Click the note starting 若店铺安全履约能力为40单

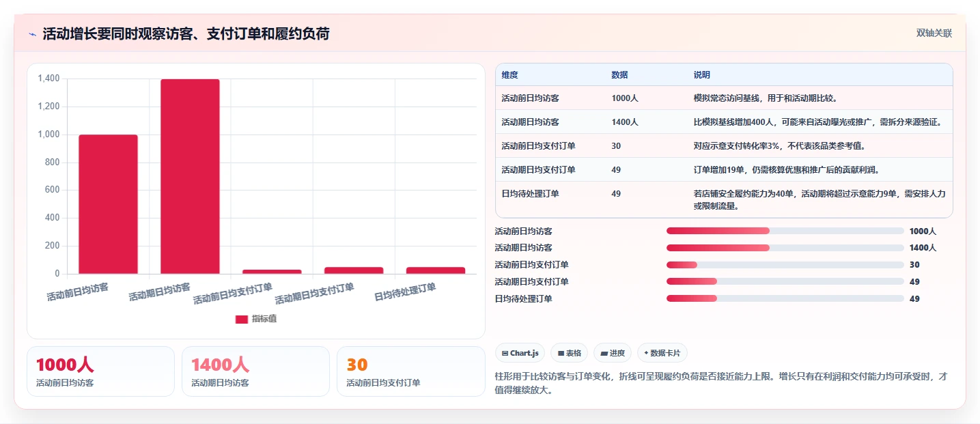coord(820,200)
